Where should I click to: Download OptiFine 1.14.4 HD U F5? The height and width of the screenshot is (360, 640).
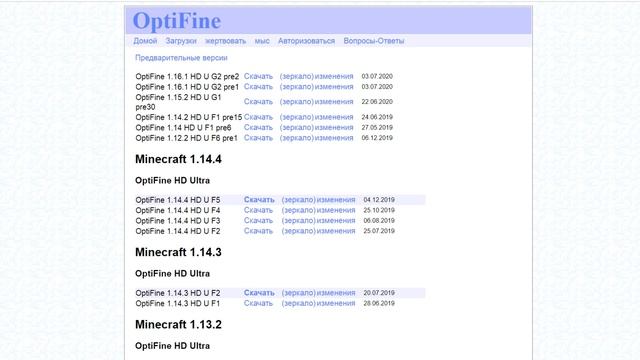[259, 200]
